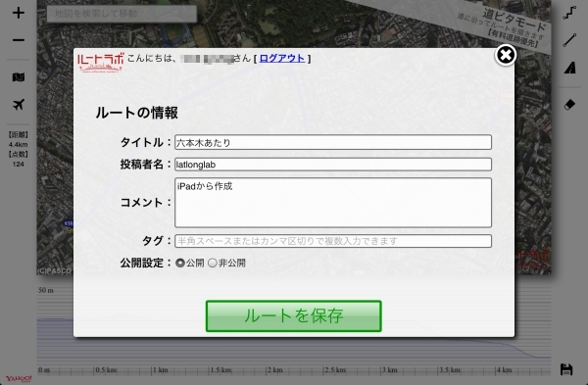Focus the 投稿者名 input field
Image resolution: width=588 pixels, height=385 pixels.
(333, 165)
